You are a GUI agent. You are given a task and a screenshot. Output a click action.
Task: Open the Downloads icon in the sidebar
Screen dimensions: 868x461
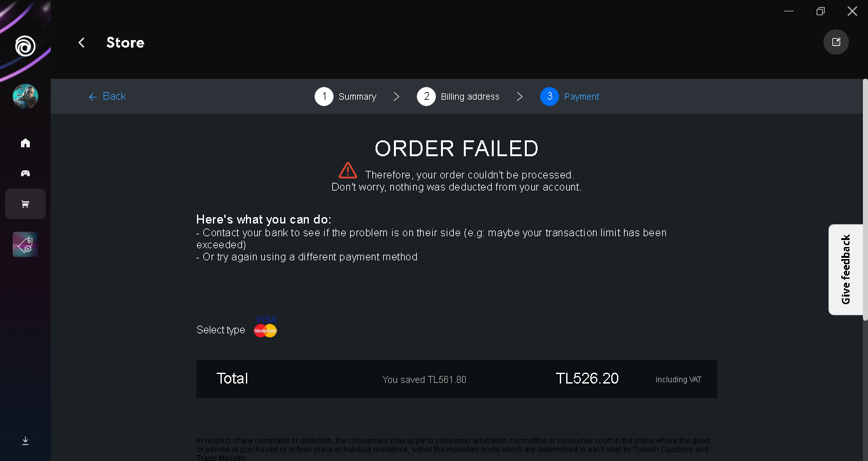coord(25,441)
